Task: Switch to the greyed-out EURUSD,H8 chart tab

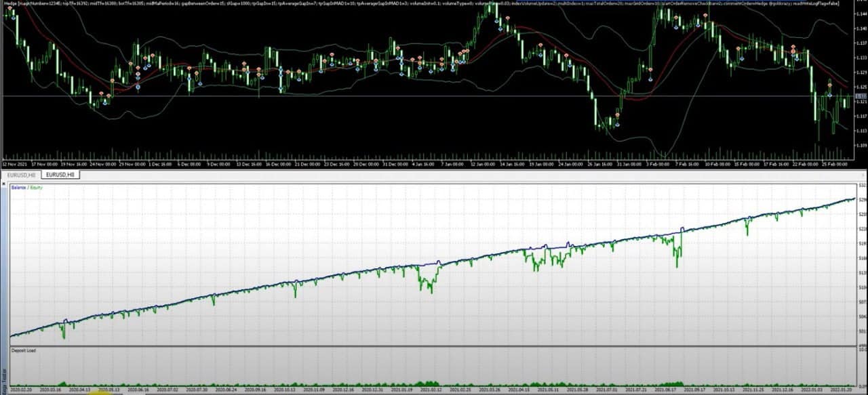Action: click(21, 175)
